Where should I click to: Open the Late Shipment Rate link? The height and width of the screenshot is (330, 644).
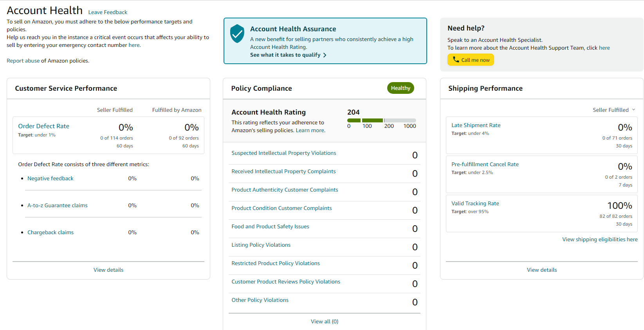point(476,125)
